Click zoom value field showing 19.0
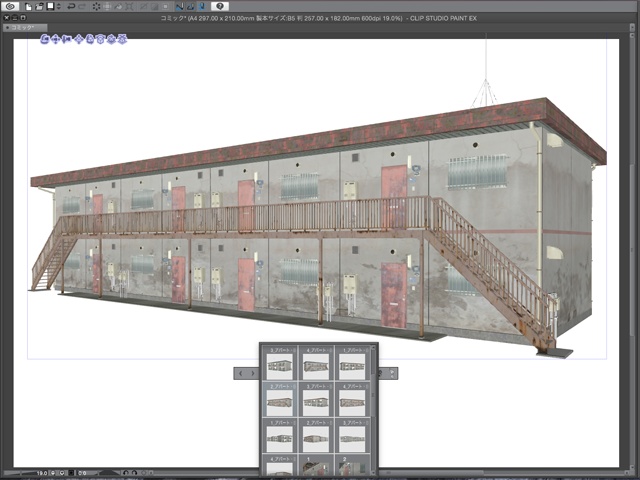The height and width of the screenshot is (480, 640). click(x=42, y=473)
